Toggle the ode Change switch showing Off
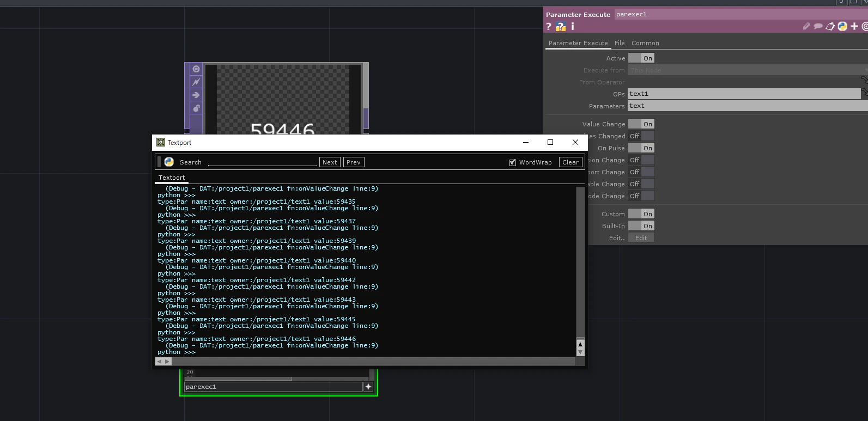Screen dimensions: 868x421 641,196
